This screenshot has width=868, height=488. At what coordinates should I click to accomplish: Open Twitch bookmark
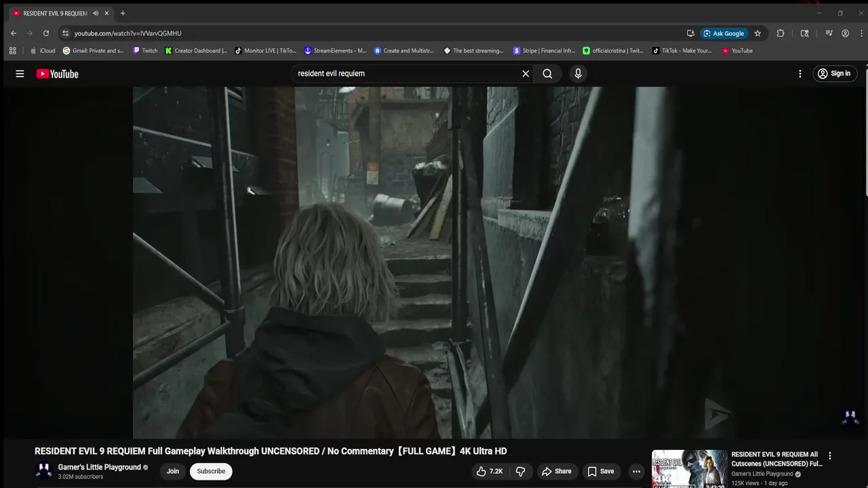[145, 51]
